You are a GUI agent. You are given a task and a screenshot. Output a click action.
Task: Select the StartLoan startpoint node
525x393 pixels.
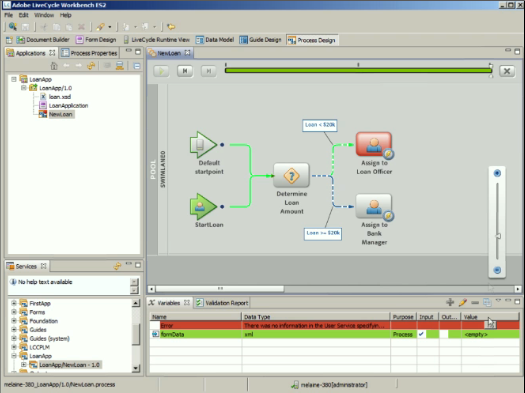pos(204,207)
